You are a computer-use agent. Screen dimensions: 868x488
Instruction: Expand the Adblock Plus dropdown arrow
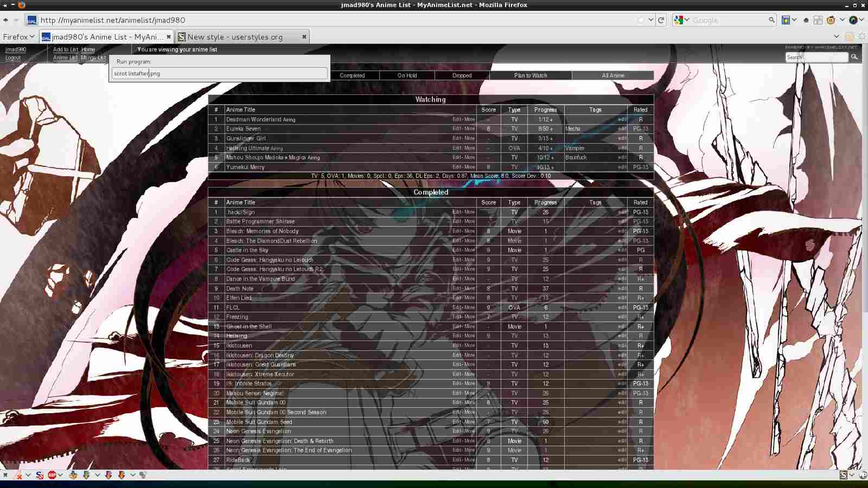(61, 475)
